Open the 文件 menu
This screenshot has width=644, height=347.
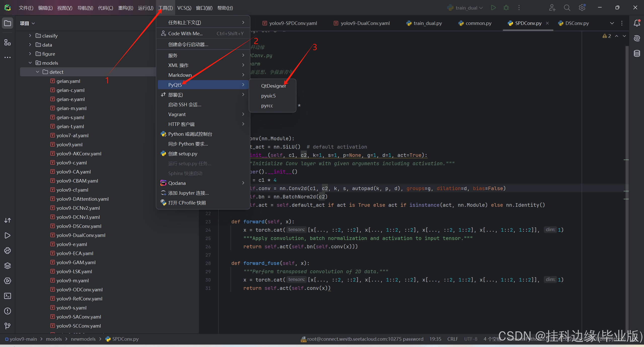[x=26, y=8]
